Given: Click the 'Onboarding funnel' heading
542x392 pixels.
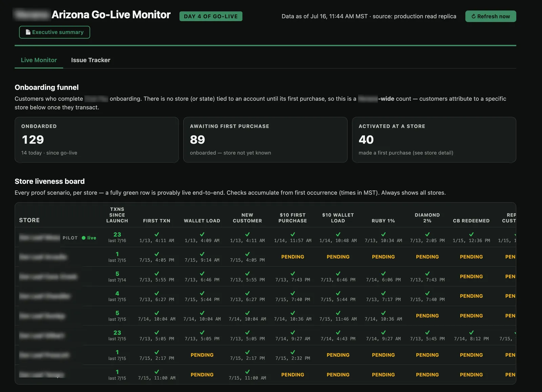Looking at the screenshot, I should [46, 87].
